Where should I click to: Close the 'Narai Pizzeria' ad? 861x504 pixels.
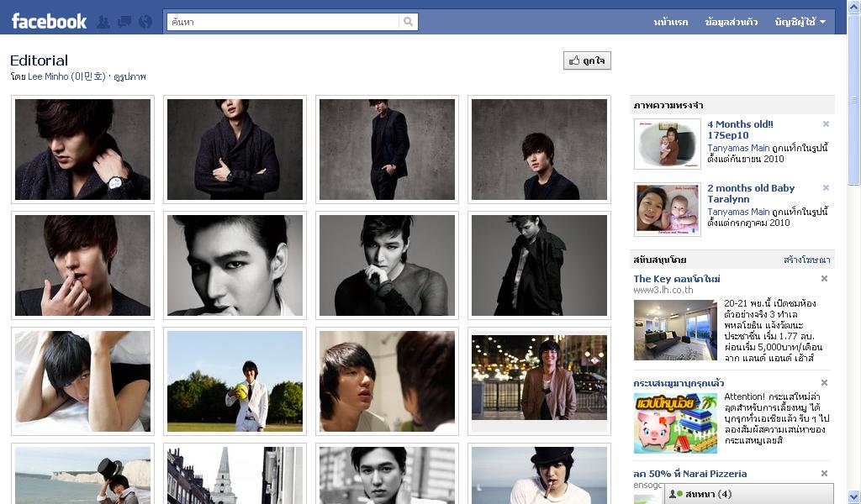[x=824, y=473]
